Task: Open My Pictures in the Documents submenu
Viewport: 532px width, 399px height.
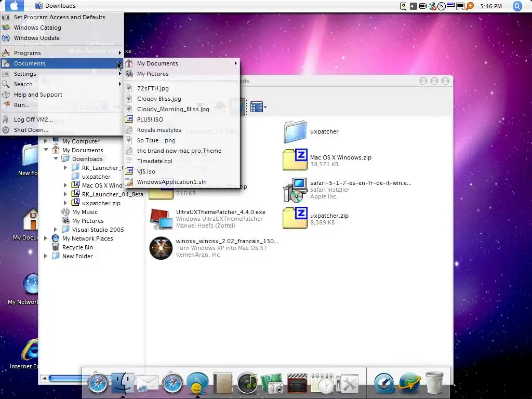Action: (182, 74)
